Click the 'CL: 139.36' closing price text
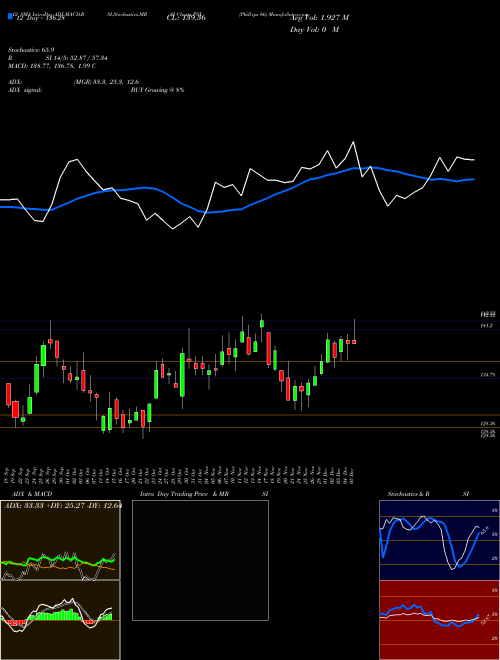 tap(186, 18)
